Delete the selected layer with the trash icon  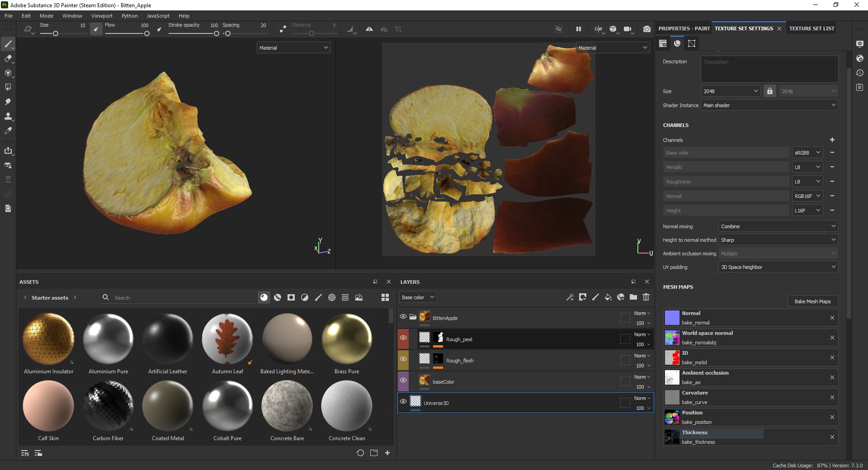[x=646, y=297]
